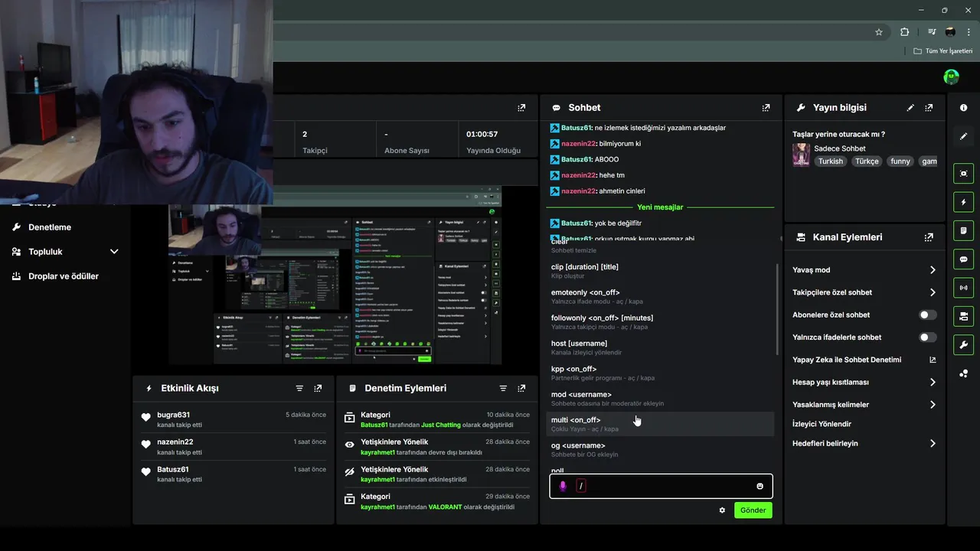
Task: Pop out the Yayın bilgisi panel
Action: [x=929, y=108]
